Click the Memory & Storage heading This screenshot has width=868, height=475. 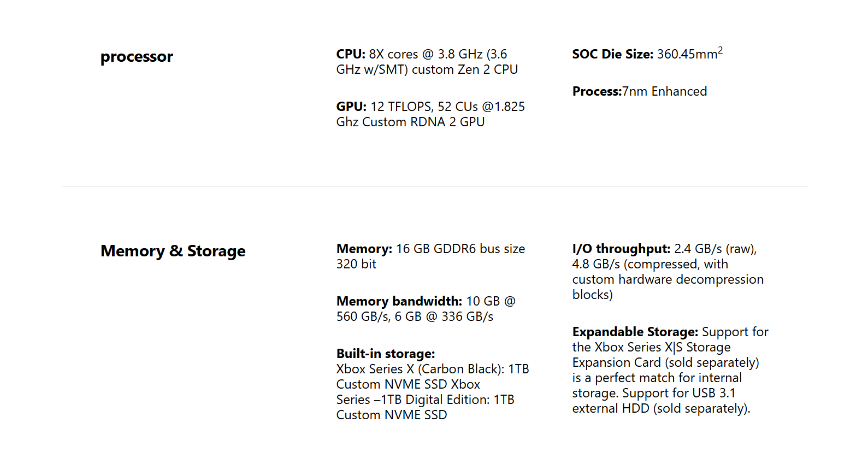173,251
